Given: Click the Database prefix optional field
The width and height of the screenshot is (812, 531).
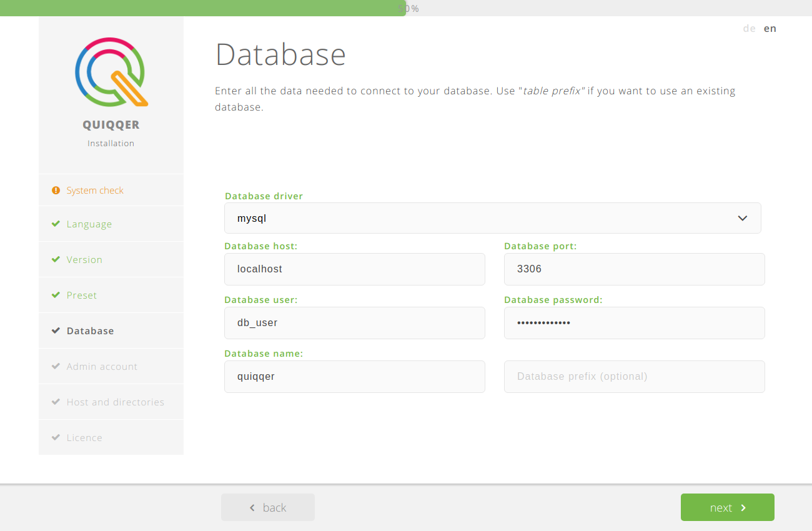Looking at the screenshot, I should click(x=634, y=377).
